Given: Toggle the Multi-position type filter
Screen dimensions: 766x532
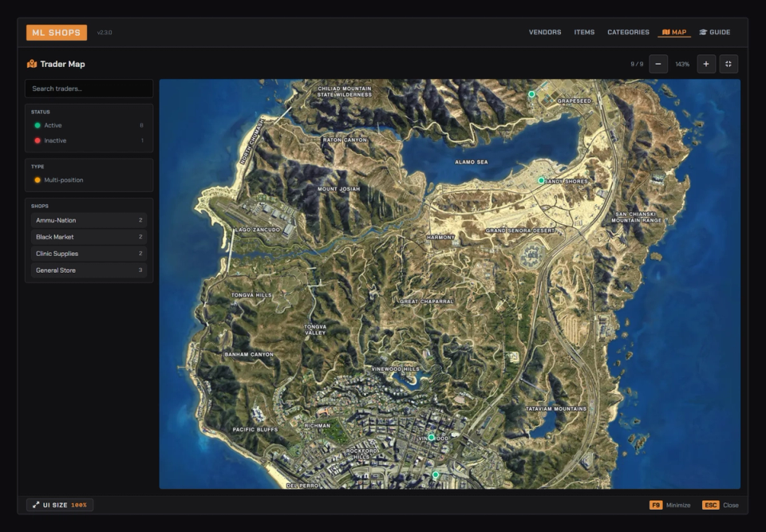Looking at the screenshot, I should click(89, 180).
